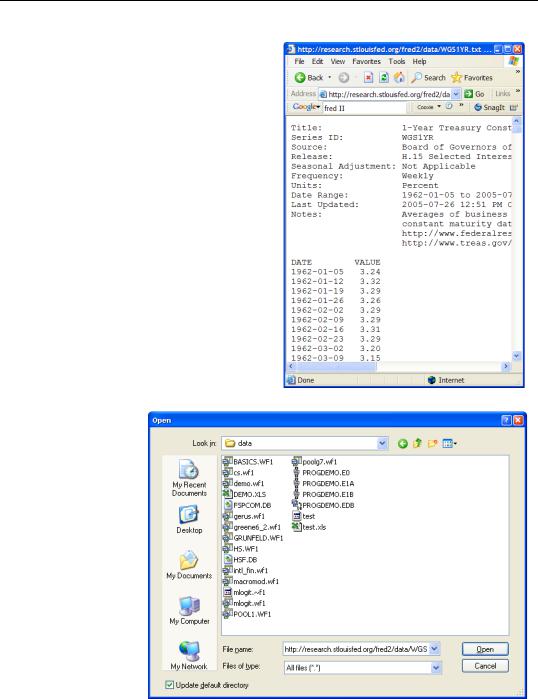Screen dimensions: 538x699
Task: Expand the Look in data dropdown
Action: click(382, 443)
